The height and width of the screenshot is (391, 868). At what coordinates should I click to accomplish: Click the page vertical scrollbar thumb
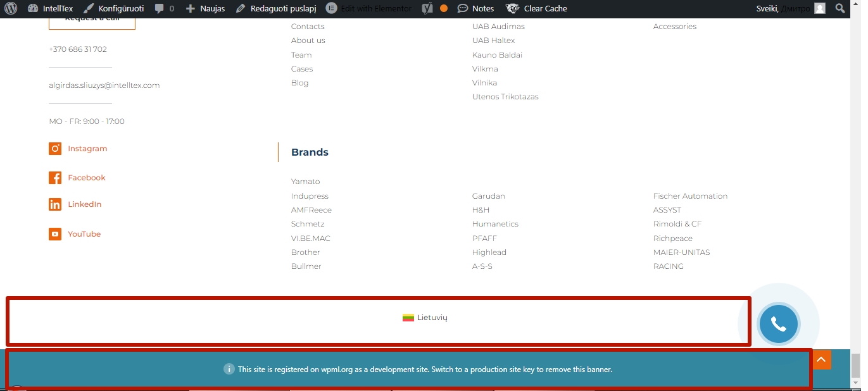[x=855, y=365]
